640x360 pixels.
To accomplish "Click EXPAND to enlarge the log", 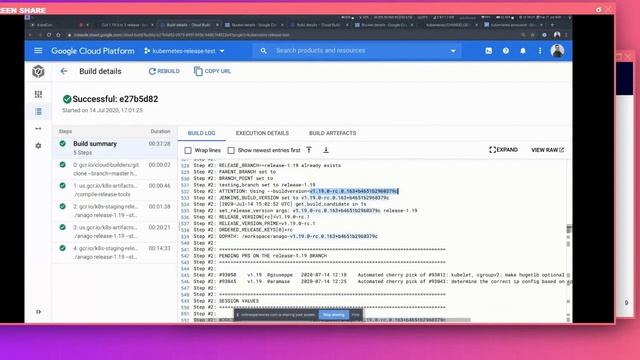I will tap(503, 150).
